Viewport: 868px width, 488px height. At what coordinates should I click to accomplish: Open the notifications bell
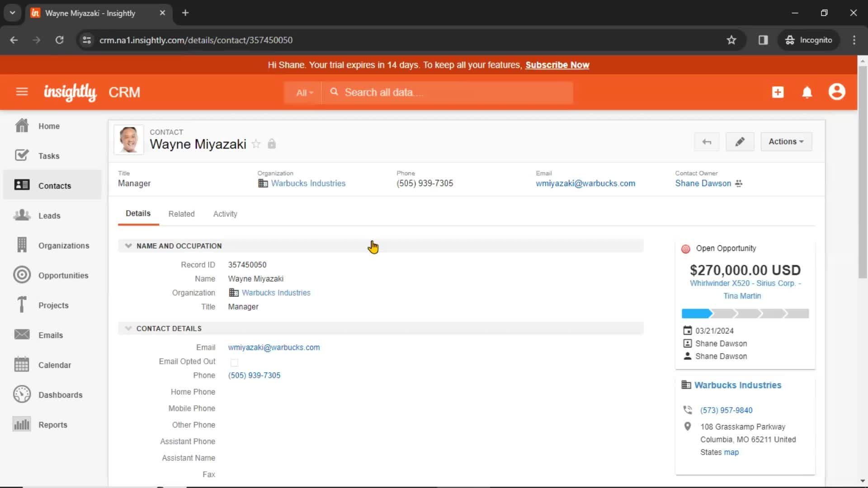tap(807, 92)
